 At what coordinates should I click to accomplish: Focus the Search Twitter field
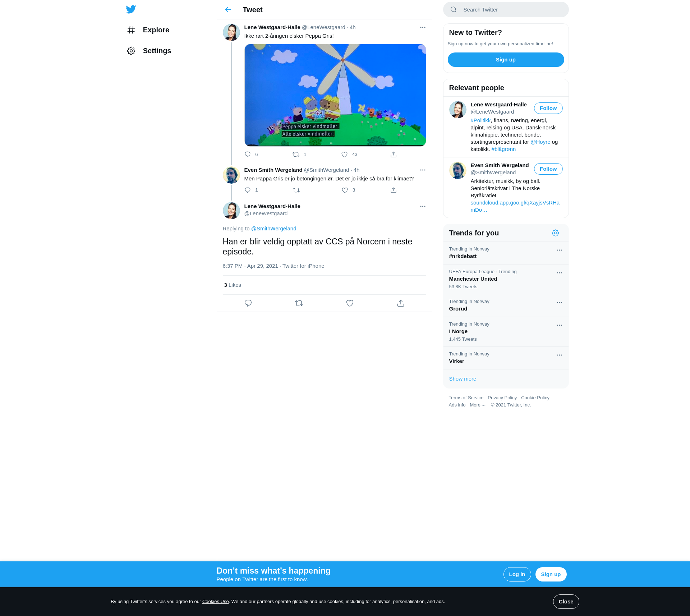(506, 10)
